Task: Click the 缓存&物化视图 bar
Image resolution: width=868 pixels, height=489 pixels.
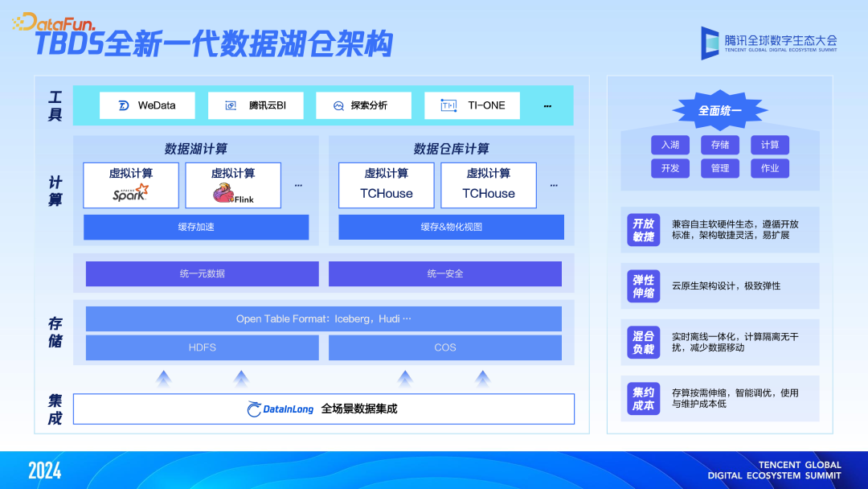Action: pos(451,227)
